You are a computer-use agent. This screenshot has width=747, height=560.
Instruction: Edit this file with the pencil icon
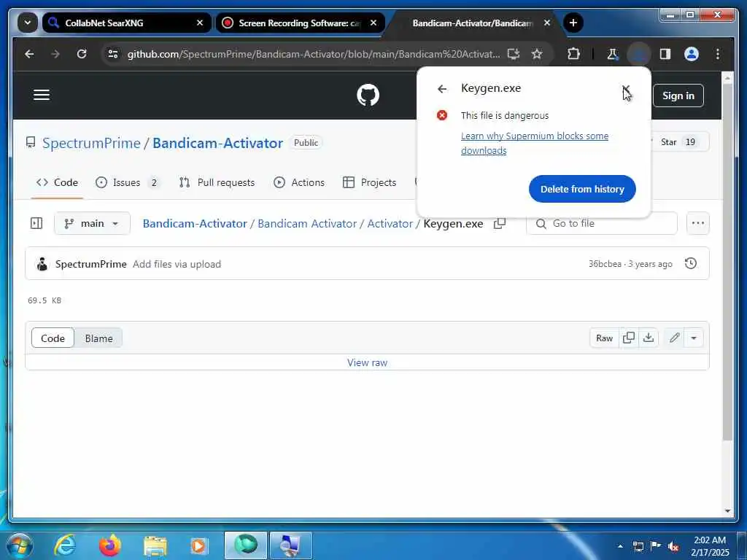click(x=674, y=338)
